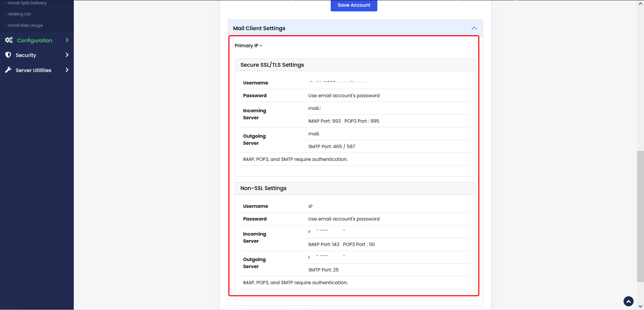Click POP3 Port : 110 text

pos(359,244)
